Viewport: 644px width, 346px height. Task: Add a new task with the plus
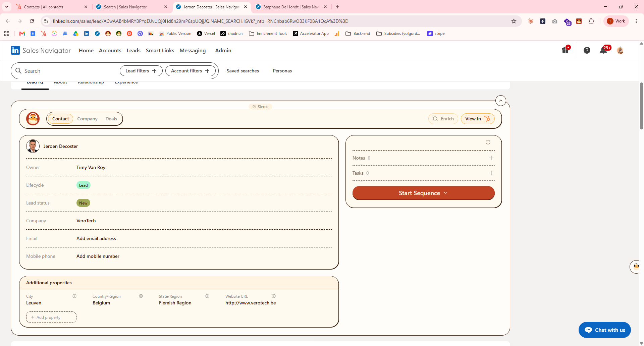click(491, 173)
